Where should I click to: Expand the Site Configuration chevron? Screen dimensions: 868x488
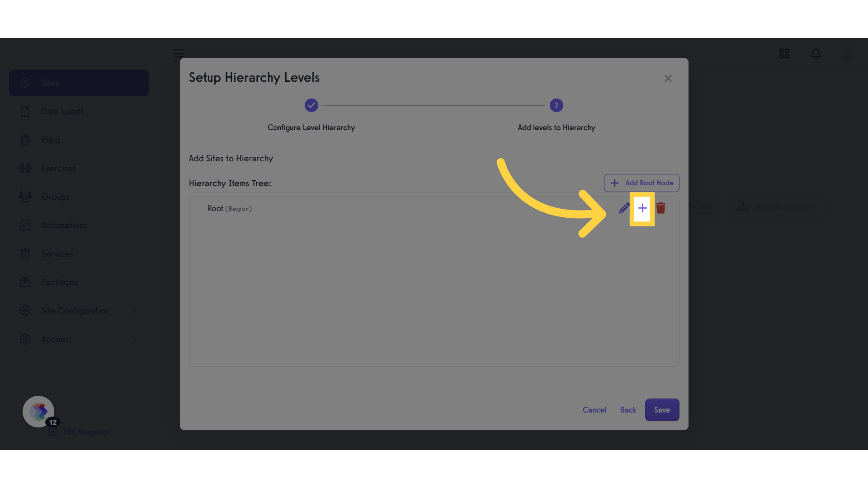(135, 310)
